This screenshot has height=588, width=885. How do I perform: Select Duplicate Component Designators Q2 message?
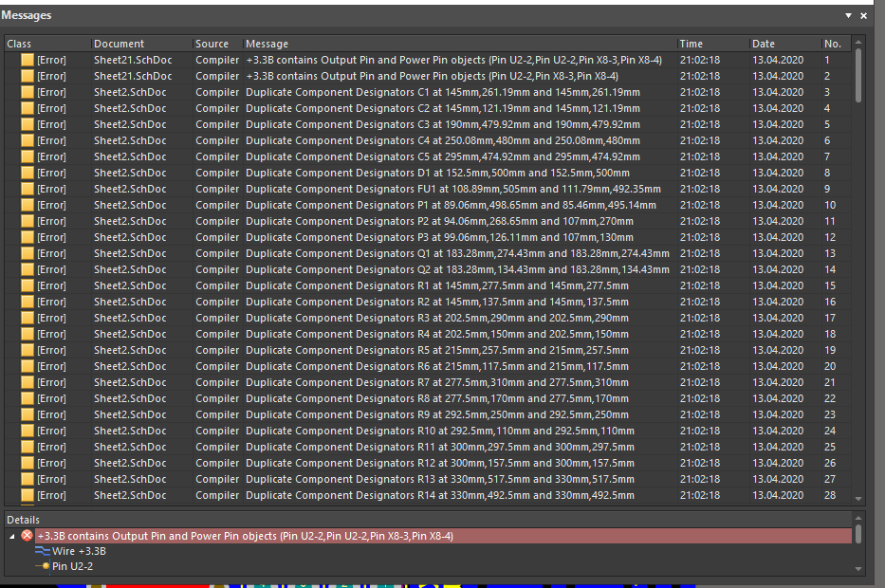tap(429, 269)
